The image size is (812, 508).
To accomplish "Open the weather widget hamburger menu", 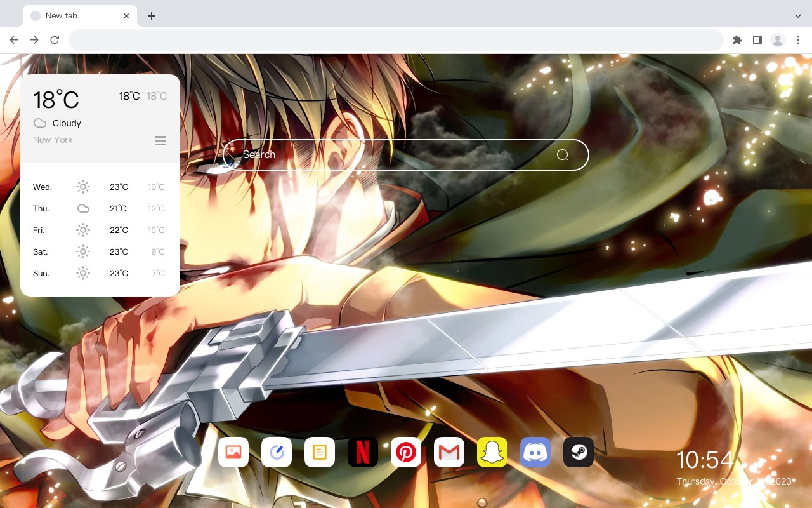I will pos(160,140).
